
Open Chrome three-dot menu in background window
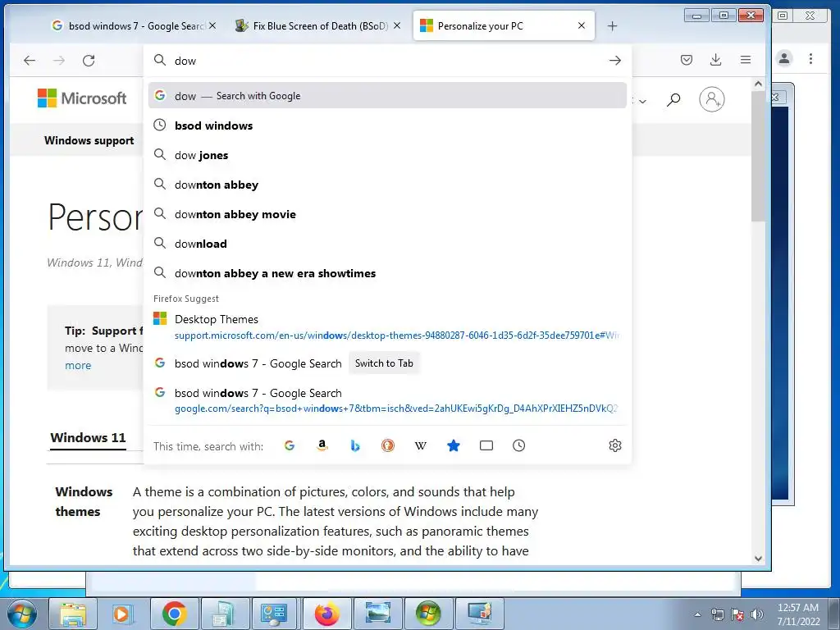pyautogui.click(x=810, y=58)
